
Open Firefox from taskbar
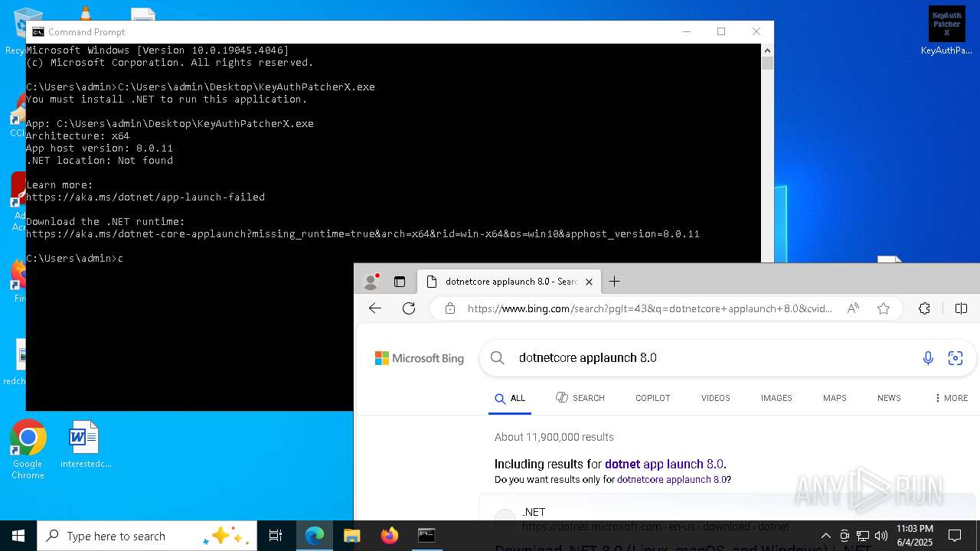389,536
